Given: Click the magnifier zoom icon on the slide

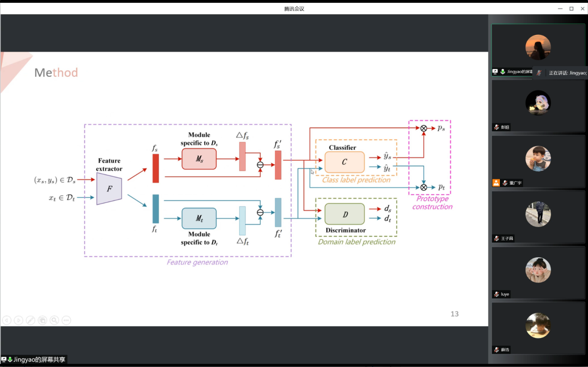Looking at the screenshot, I should pos(54,320).
